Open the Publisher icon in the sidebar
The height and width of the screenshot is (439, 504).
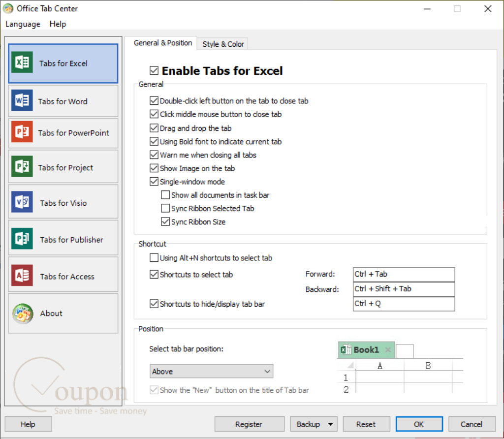coord(22,239)
